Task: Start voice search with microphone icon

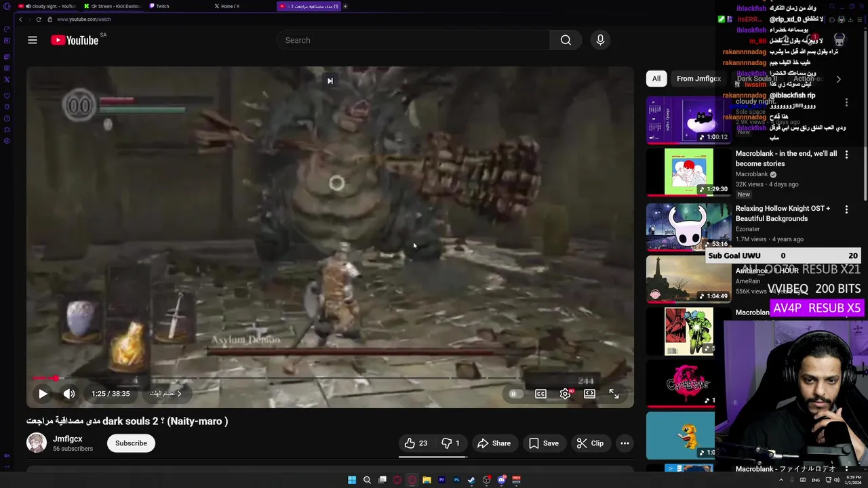Action: (600, 40)
